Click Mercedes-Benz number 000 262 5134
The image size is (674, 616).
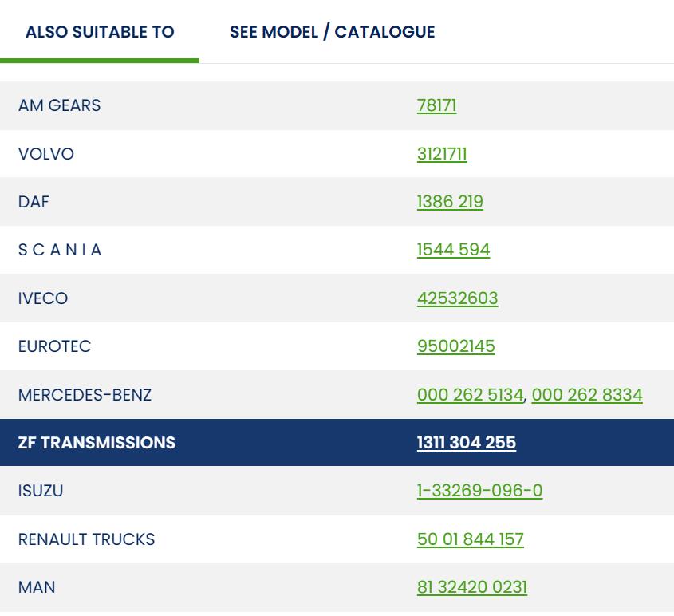coord(471,395)
